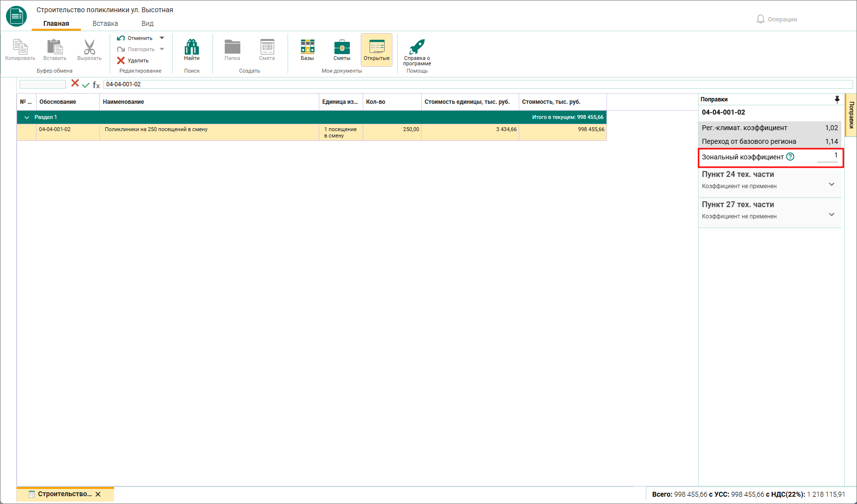Image resolution: width=857 pixels, height=504 pixels.
Task: Click the red Удалить delete icon
Action: click(121, 60)
